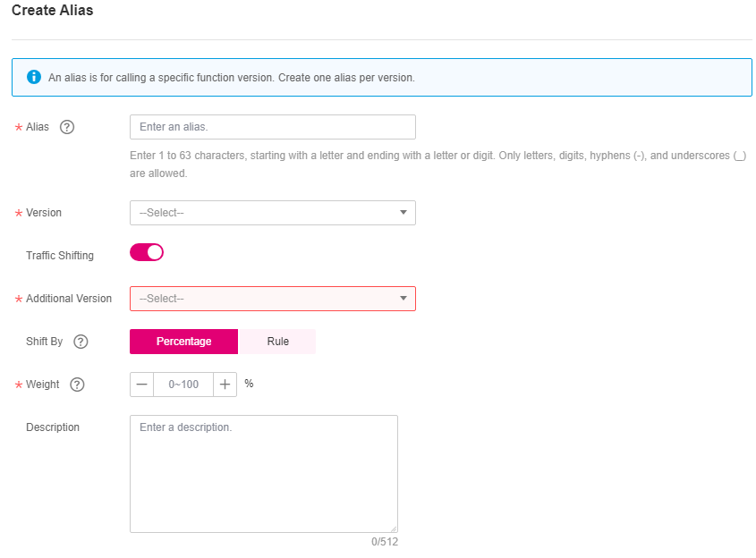Image resolution: width=756 pixels, height=558 pixels.
Task: Click the minus button for Weight
Action: [x=142, y=385]
